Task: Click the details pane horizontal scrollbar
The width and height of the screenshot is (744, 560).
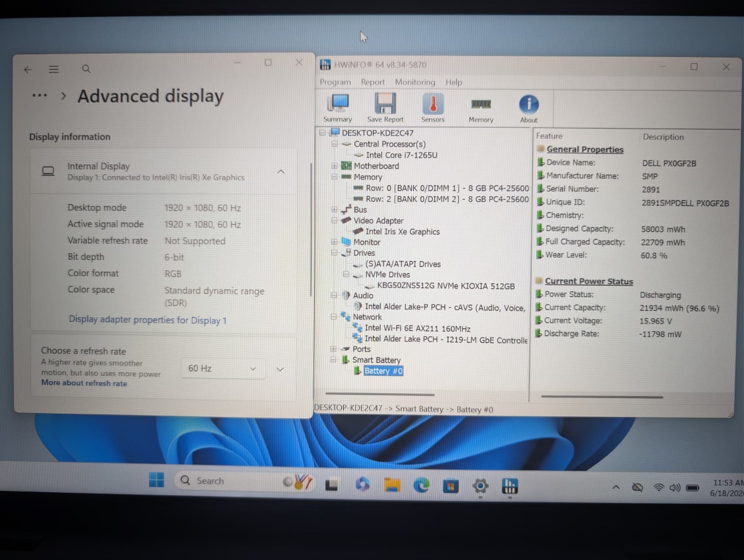Action: [602, 397]
